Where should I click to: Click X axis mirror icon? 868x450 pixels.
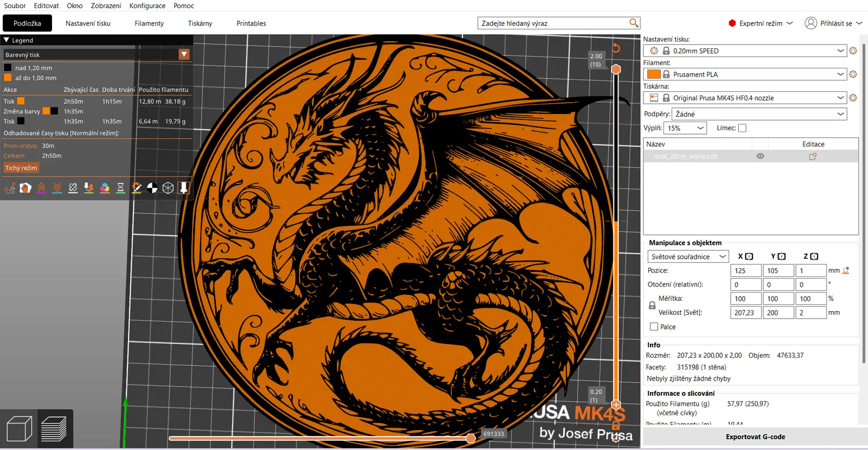click(749, 256)
